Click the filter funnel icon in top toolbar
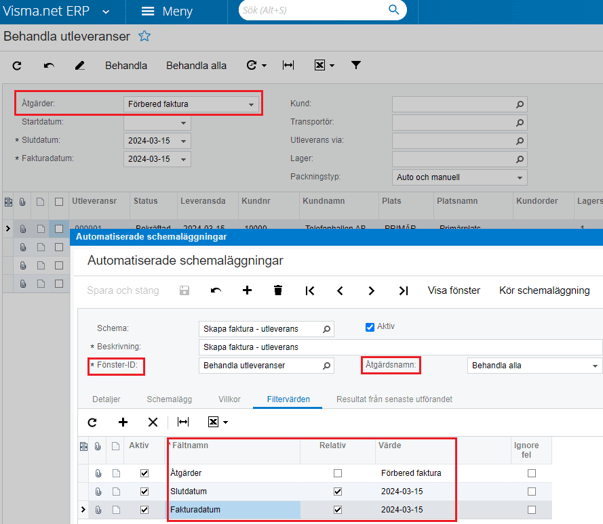Image resolution: width=603 pixels, height=524 pixels. (356, 66)
